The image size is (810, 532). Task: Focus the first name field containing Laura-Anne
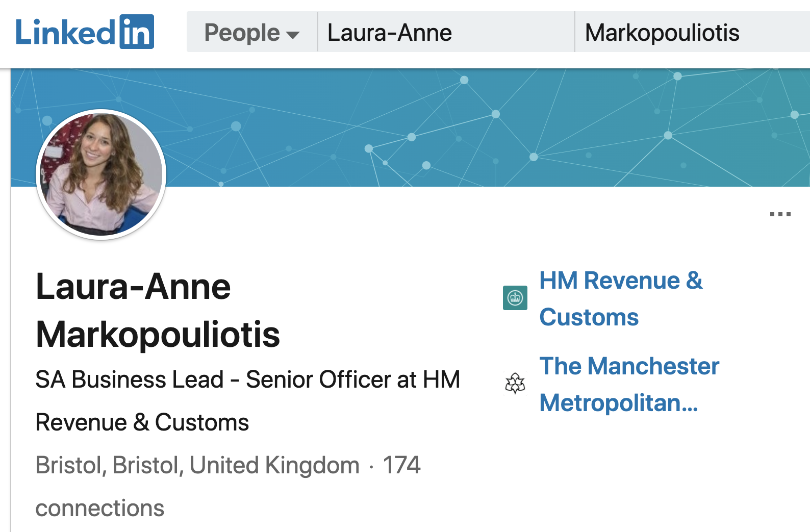point(446,33)
